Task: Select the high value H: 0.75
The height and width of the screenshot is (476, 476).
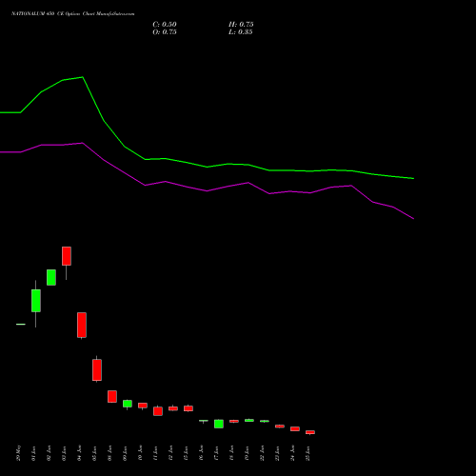Action: click(241, 25)
